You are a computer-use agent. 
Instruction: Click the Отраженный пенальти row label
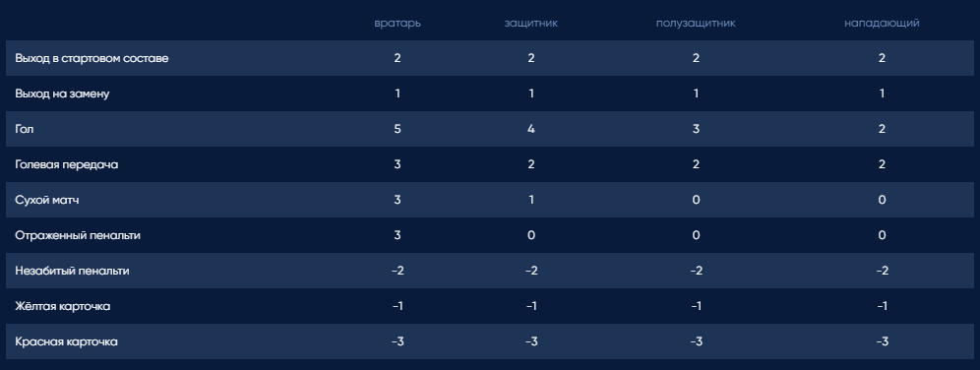tap(78, 235)
